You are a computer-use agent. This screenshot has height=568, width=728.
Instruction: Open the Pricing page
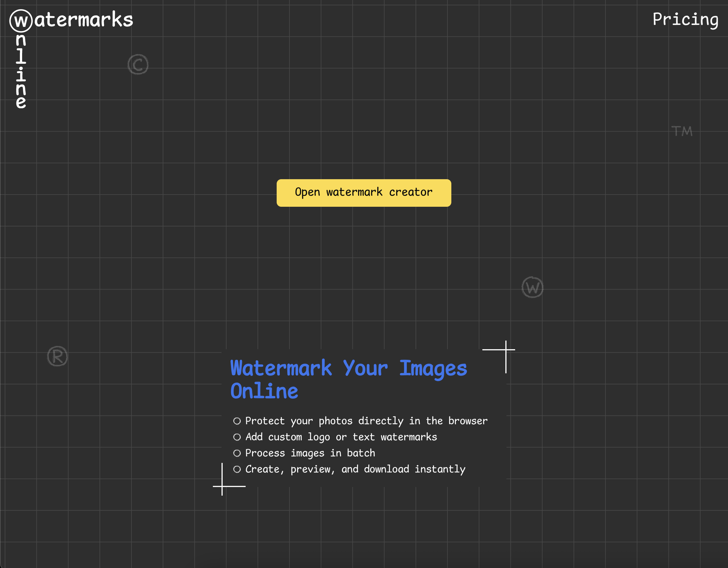coord(686,19)
